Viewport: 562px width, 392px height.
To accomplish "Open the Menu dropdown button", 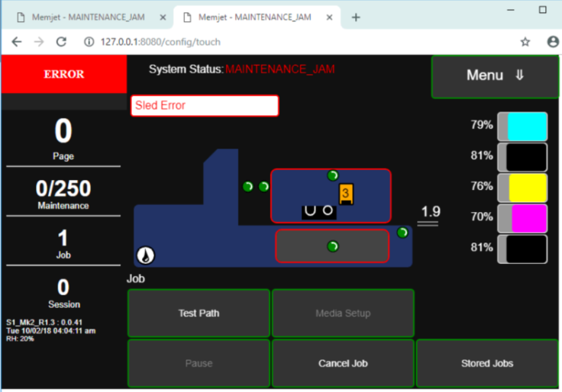I will 495,76.
